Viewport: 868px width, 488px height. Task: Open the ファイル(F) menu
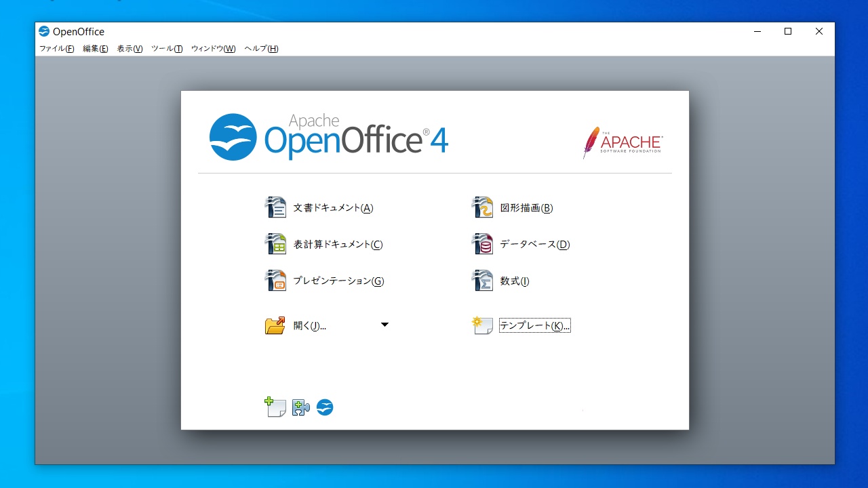(57, 49)
